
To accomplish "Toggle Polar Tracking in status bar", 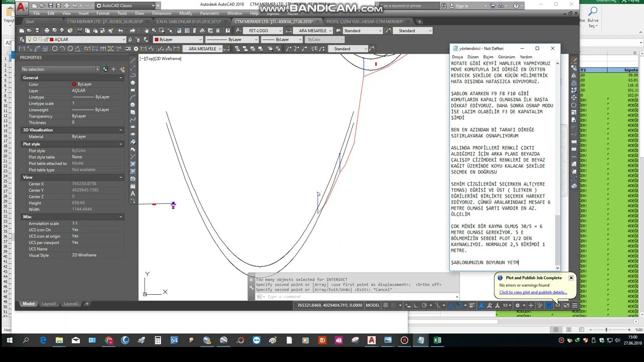I will (x=424, y=305).
